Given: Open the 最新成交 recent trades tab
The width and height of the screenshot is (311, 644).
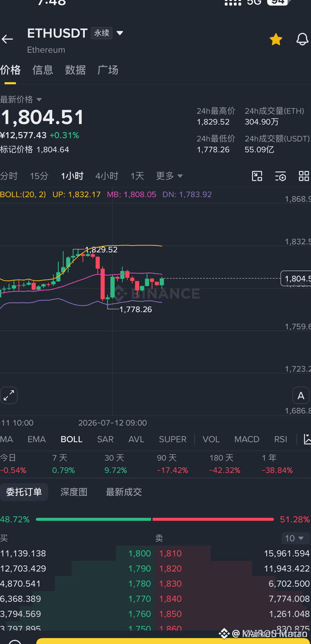Looking at the screenshot, I should [124, 492].
